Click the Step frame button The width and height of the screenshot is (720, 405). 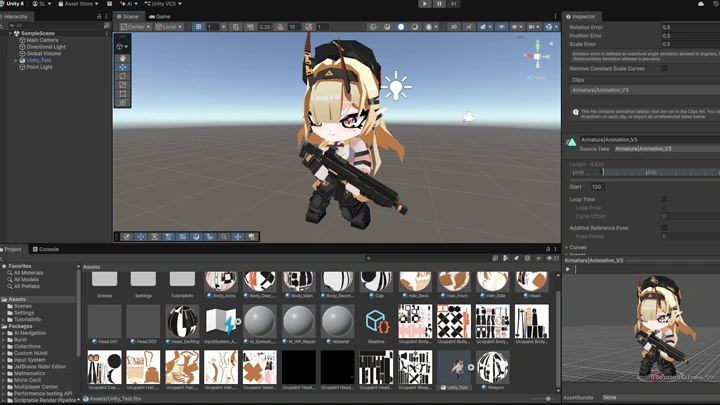point(453,4)
